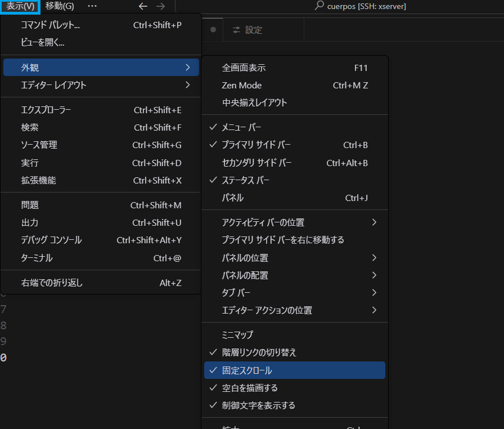Enable Zen Mode
The image size is (504, 429).
[294, 85]
